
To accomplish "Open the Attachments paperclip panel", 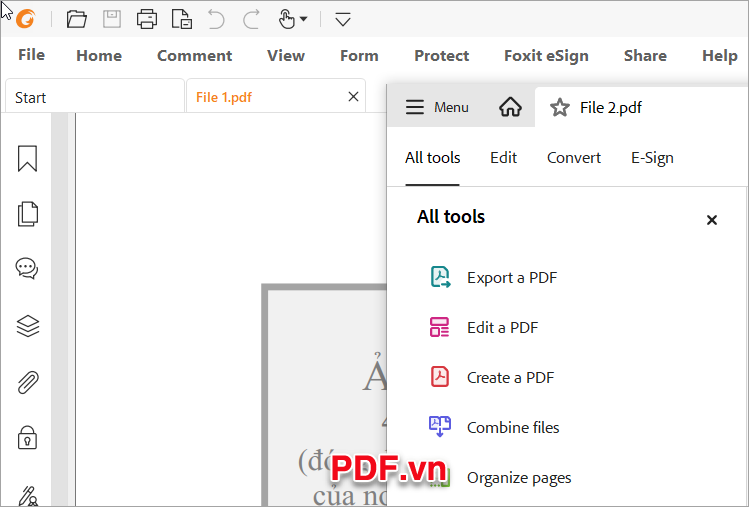I will pos(28,382).
